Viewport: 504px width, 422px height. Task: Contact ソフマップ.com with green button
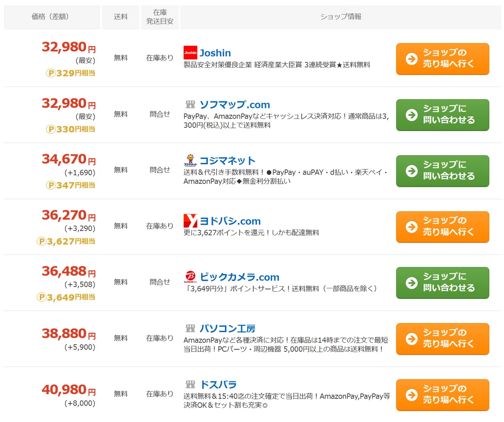(443, 115)
